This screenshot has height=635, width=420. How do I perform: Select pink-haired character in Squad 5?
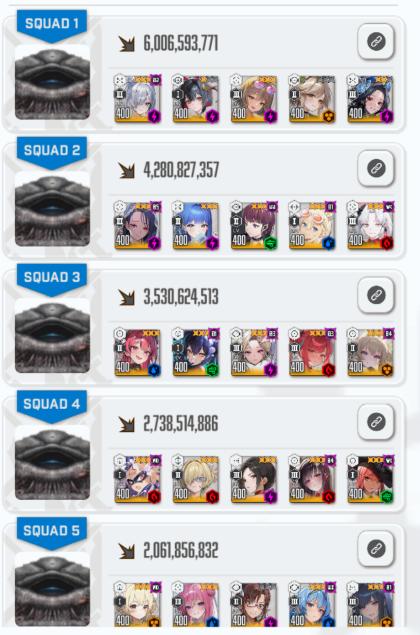196,605
